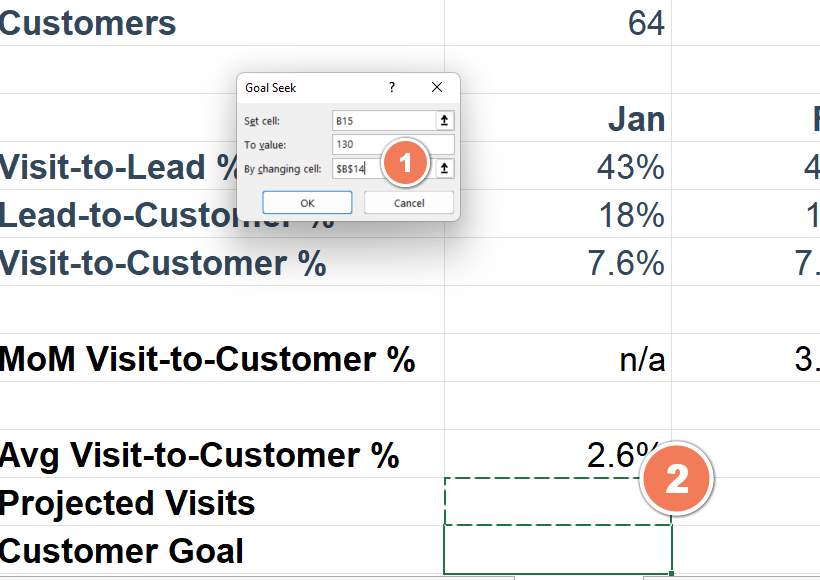The width and height of the screenshot is (820, 580).
Task: Select the Customer Goal value cell
Action: [x=558, y=550]
